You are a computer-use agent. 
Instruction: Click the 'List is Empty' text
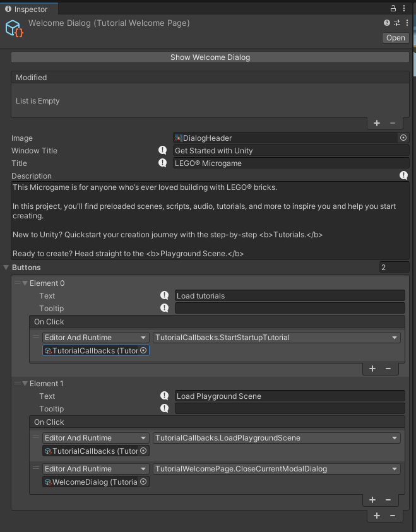pyautogui.click(x=38, y=101)
